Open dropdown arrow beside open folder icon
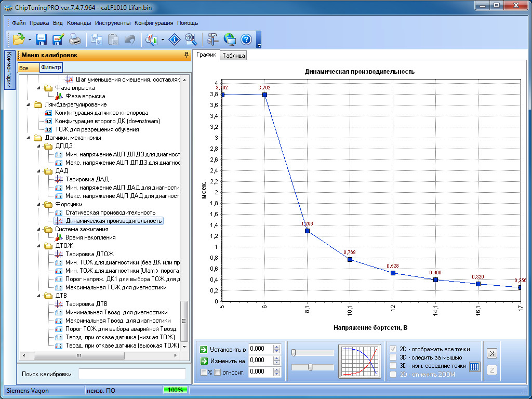The height and width of the screenshot is (399, 532). point(30,39)
